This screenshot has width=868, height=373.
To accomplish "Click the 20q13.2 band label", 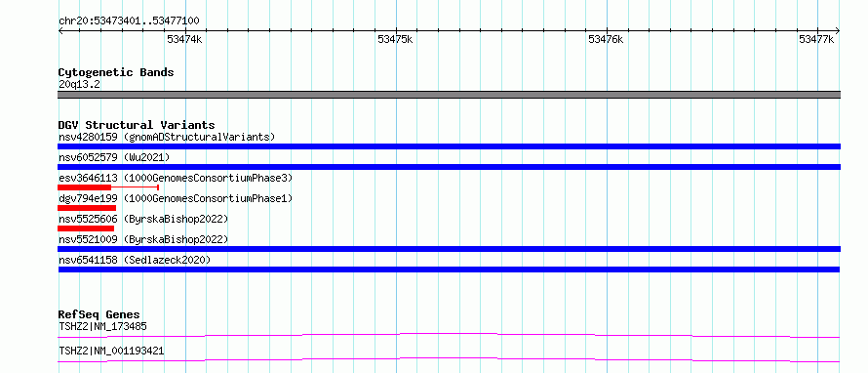I will tap(79, 85).
